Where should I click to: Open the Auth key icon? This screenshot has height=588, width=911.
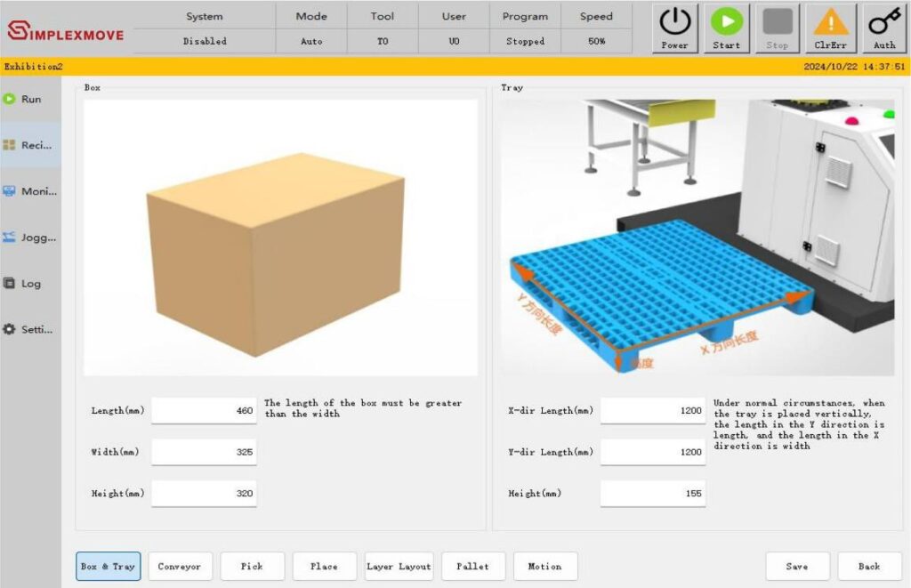883,23
